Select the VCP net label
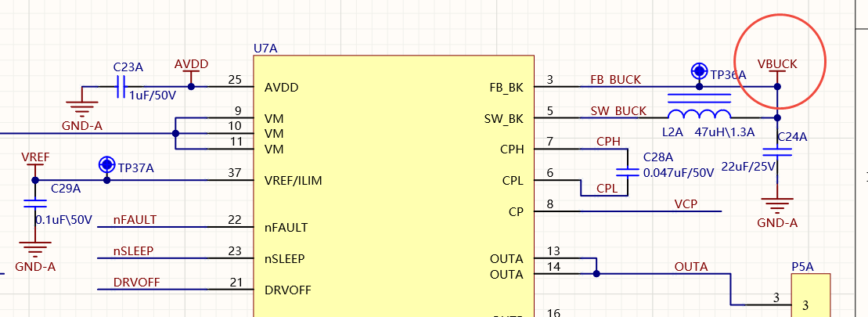The width and height of the screenshot is (868, 317). pos(686,204)
